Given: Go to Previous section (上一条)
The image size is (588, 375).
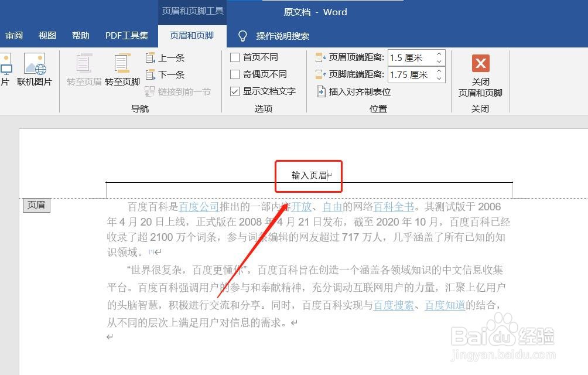Looking at the screenshot, I should [165, 58].
